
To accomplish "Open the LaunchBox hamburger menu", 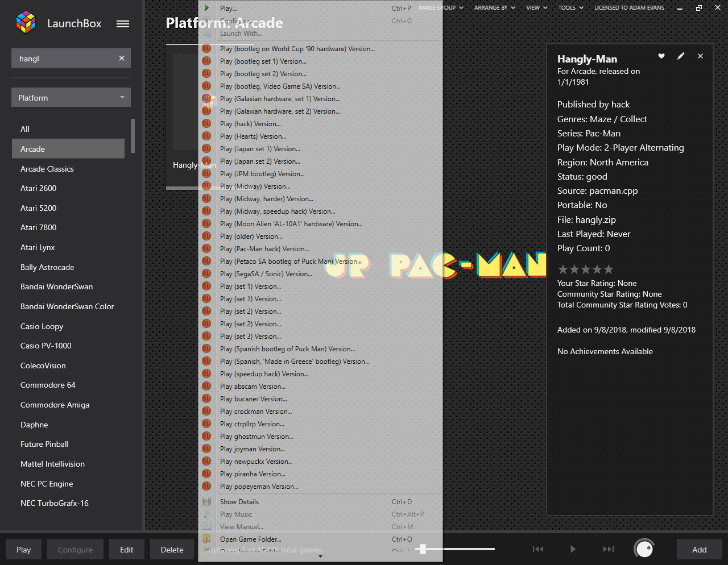I will pos(123,24).
